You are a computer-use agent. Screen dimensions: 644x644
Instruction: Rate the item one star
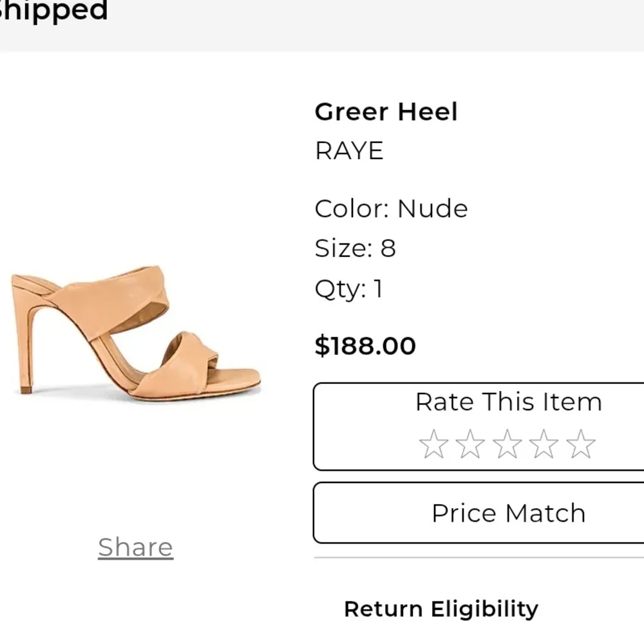(x=433, y=444)
